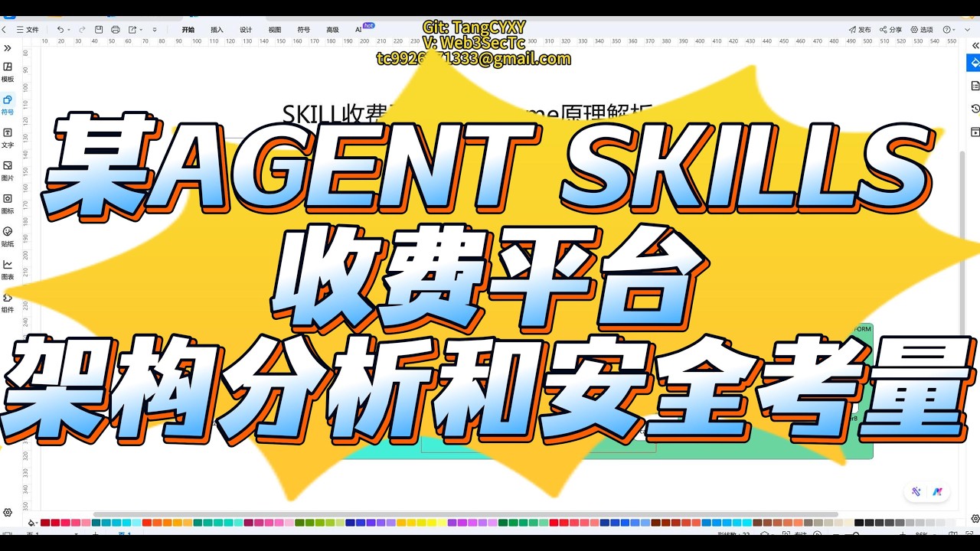Click the horizontal canvas scrollbar
Image resolution: width=980 pixels, height=551 pixels.
point(465,514)
